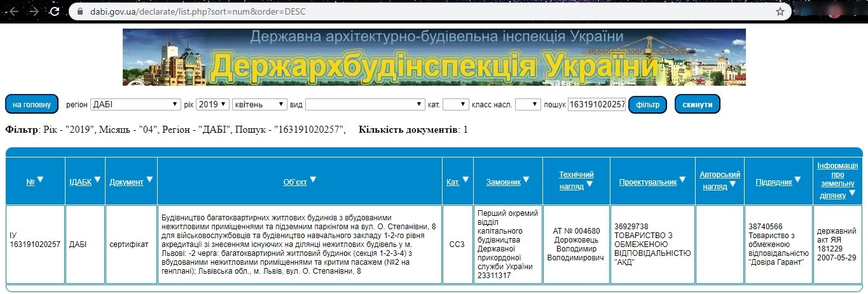Select the object description about вул. О. Степанівни
Image resolution: width=868 pixels, height=294 pixels.
point(300,244)
